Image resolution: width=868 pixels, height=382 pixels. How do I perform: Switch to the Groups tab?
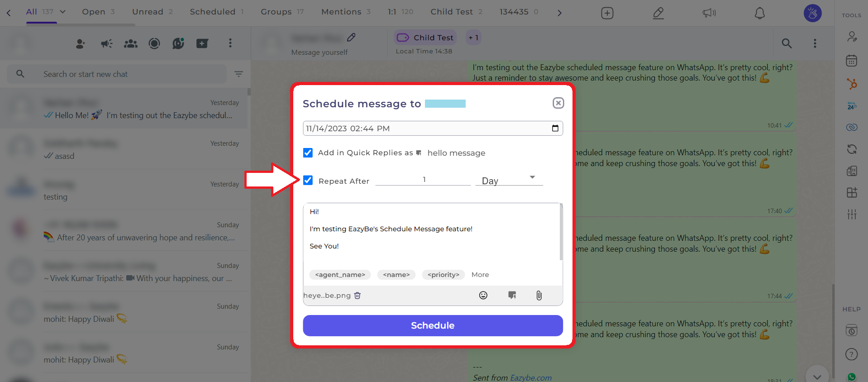coord(282,12)
